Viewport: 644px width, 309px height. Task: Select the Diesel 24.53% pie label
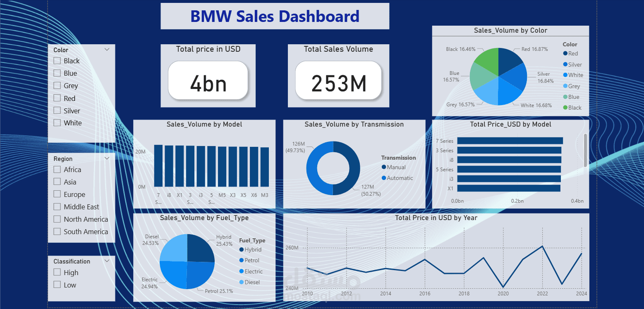[151, 240]
